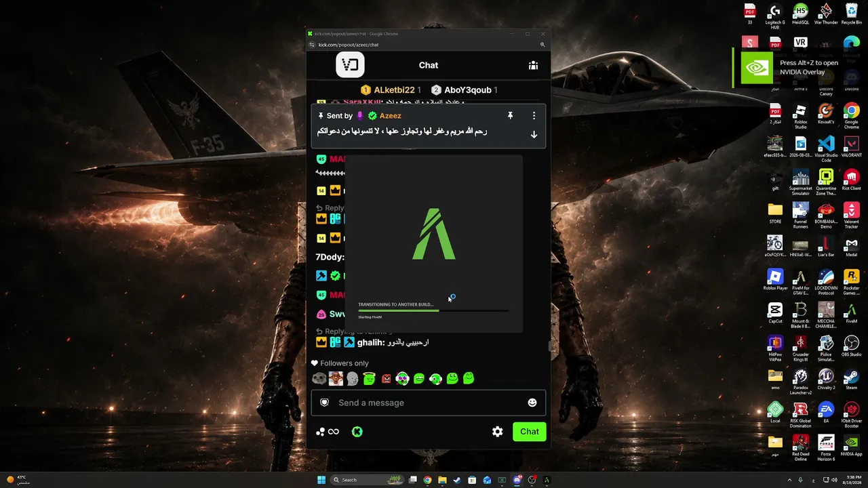Click the chat window scrollbar

(549, 346)
